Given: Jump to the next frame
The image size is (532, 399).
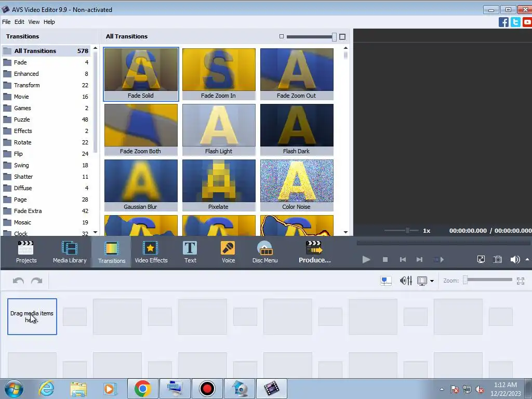Looking at the screenshot, I should click(x=419, y=260).
